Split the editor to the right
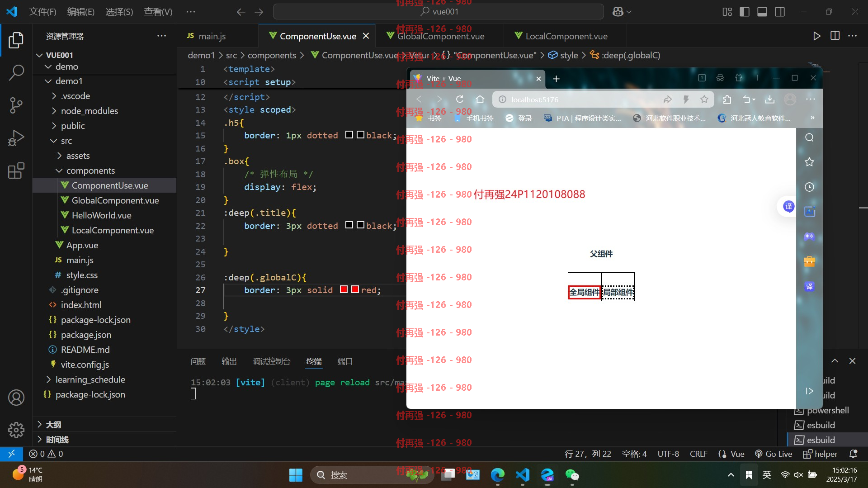This screenshot has height=488, width=868. (835, 36)
